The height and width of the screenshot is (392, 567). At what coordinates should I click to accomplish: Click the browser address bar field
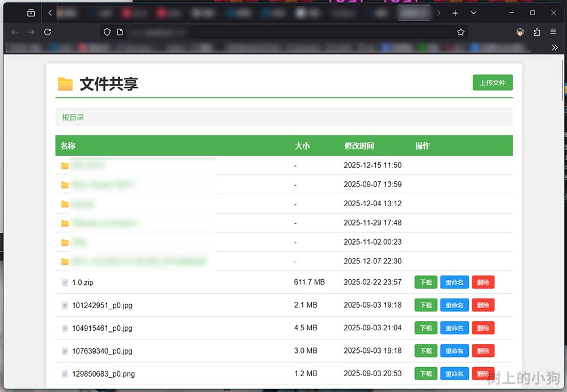283,32
